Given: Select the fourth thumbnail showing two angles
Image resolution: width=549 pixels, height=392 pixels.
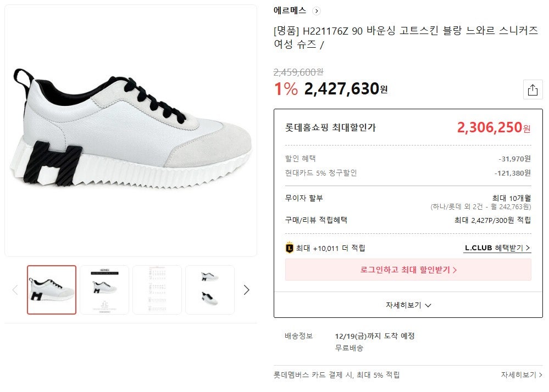Looking at the screenshot, I should click(210, 290).
